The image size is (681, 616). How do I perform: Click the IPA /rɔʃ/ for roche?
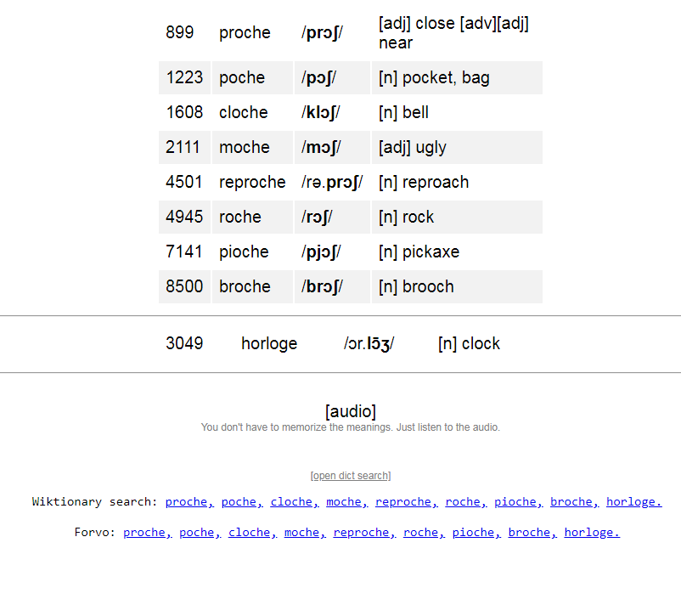coord(317,217)
